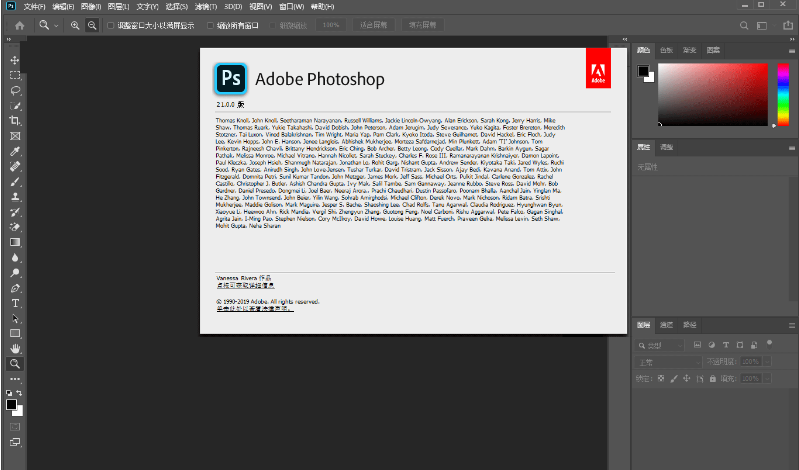Toggle Quick Mask mode in the toolbar
Viewport: 799px width, 470px height.
click(15, 427)
